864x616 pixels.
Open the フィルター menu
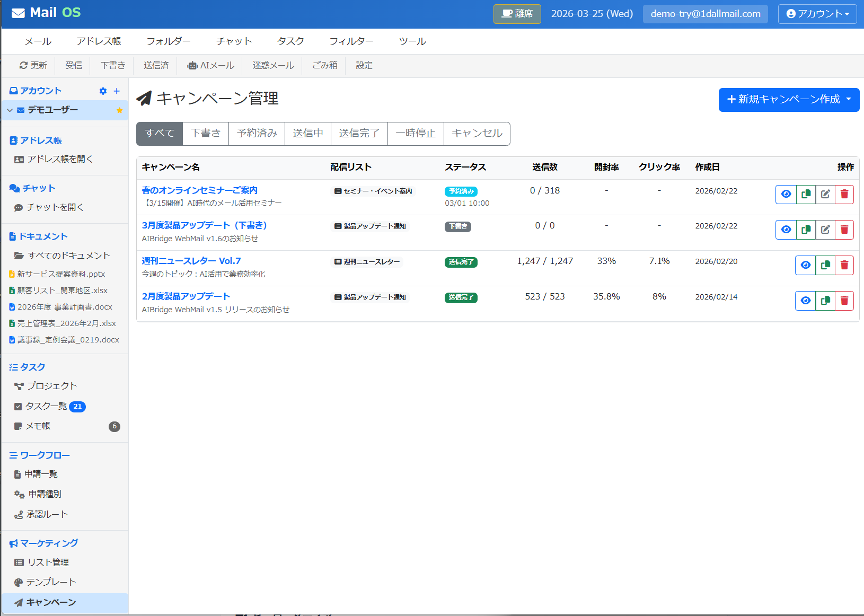coord(351,41)
